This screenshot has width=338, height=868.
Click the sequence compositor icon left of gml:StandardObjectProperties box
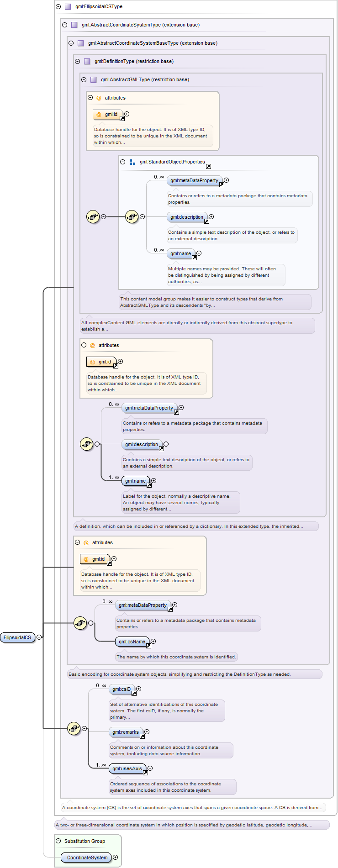(93, 217)
